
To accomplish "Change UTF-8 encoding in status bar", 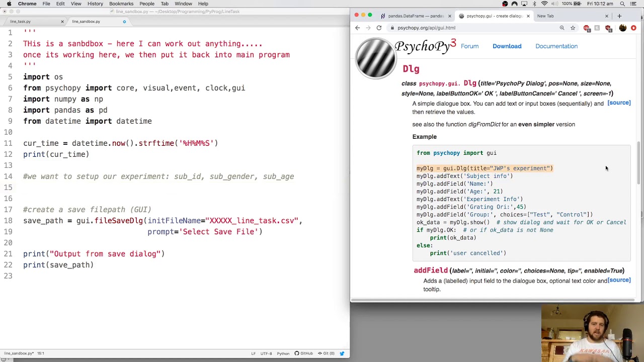I will click(266, 353).
